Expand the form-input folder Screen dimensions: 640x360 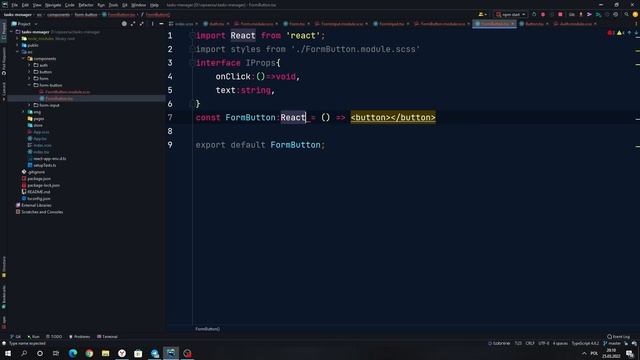29,105
